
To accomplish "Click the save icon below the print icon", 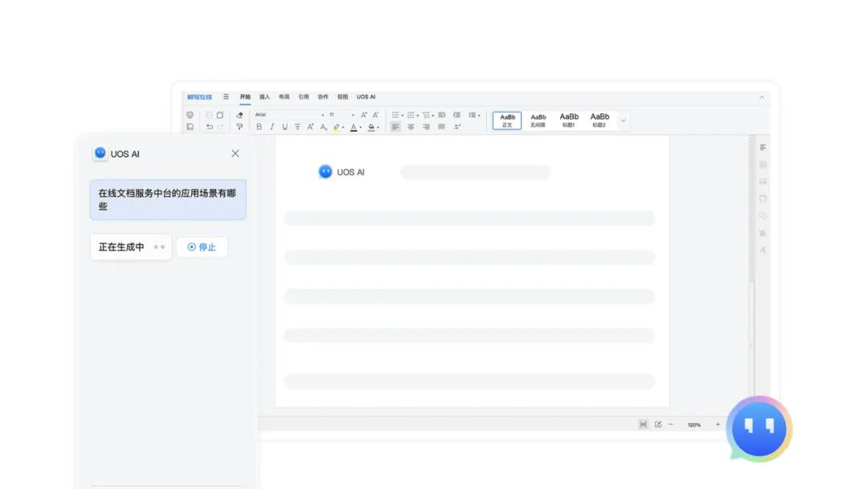I will [x=190, y=127].
